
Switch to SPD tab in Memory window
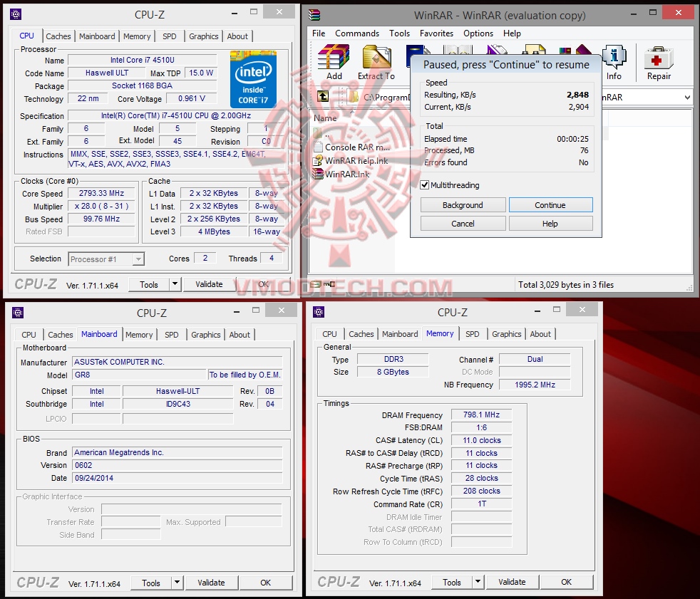(x=472, y=334)
